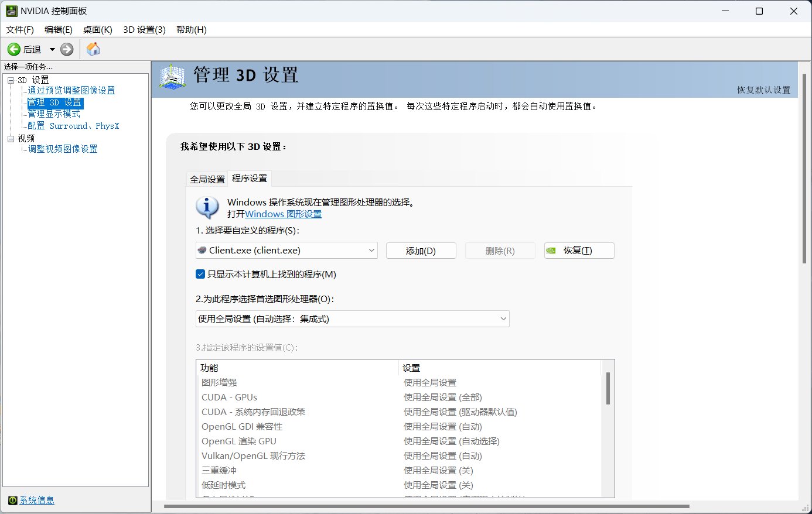812x514 pixels.
Task: Collapse the 3D 设置 tree node
Action: [11, 80]
